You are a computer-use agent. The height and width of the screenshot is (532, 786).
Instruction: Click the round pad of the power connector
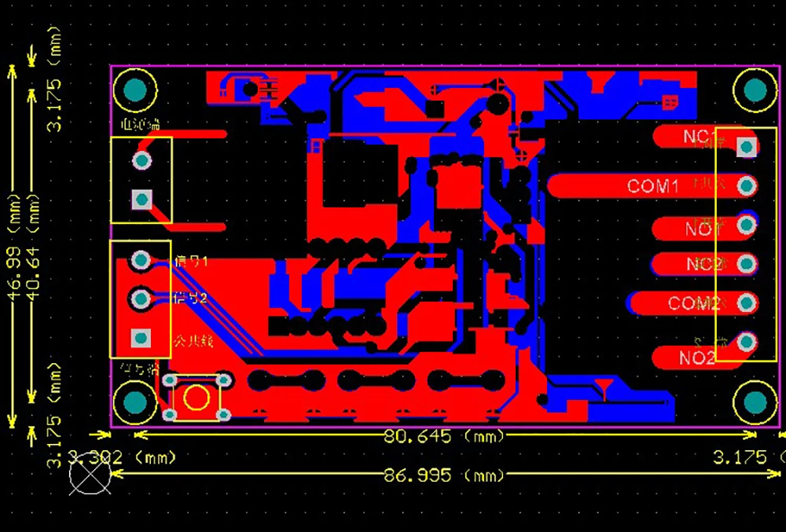click(x=141, y=161)
